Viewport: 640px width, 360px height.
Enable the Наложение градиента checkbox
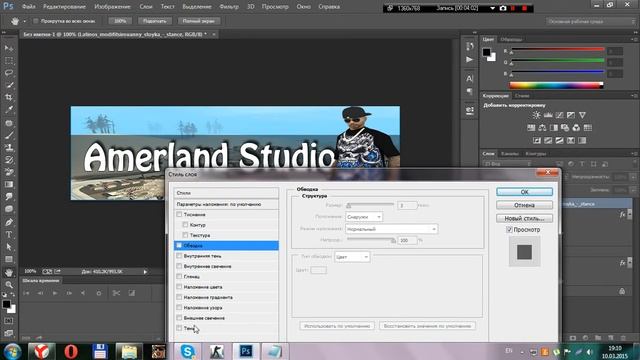179,297
